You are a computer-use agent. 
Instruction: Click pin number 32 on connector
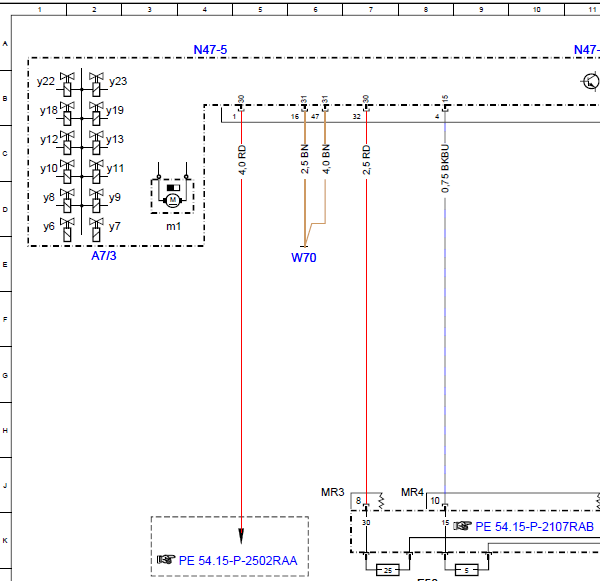[x=357, y=116]
